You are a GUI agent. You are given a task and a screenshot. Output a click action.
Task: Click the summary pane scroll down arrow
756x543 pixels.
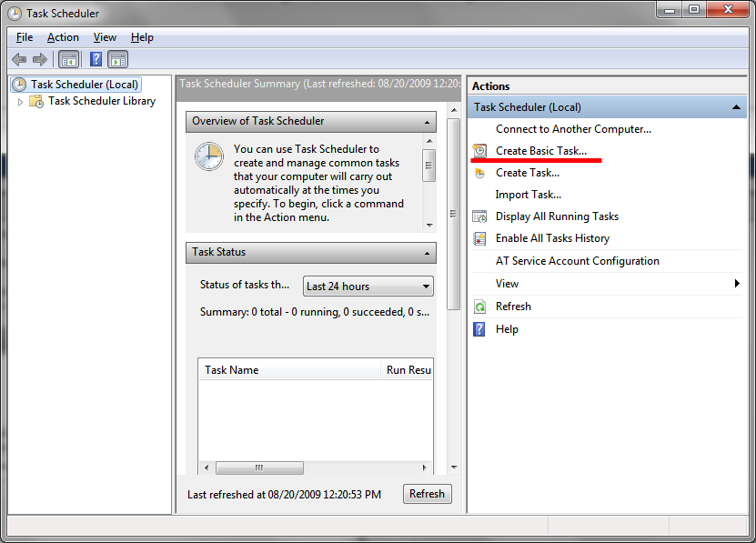tap(454, 468)
